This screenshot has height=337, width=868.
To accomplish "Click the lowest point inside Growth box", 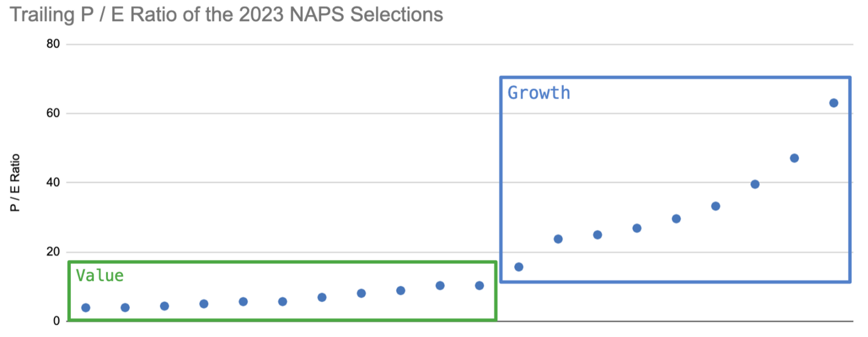I will tap(519, 267).
